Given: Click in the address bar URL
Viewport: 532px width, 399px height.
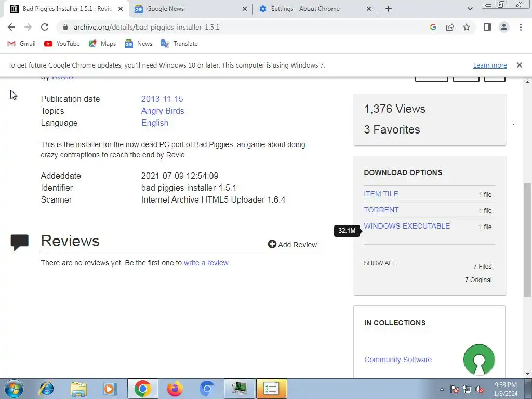Looking at the screenshot, I should pos(147,27).
